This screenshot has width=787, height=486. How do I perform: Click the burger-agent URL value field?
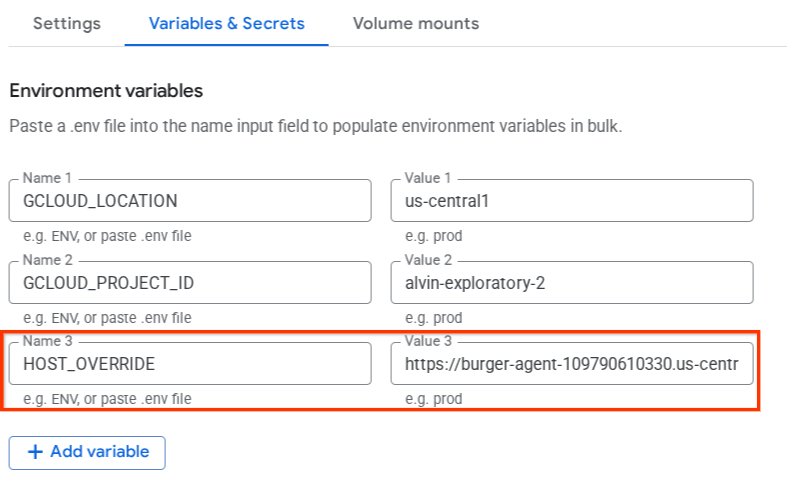tap(571, 365)
